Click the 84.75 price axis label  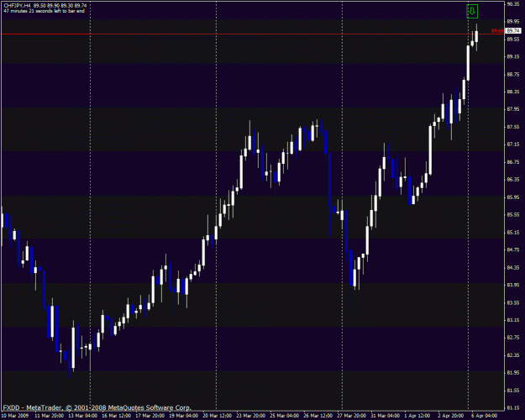pos(513,249)
